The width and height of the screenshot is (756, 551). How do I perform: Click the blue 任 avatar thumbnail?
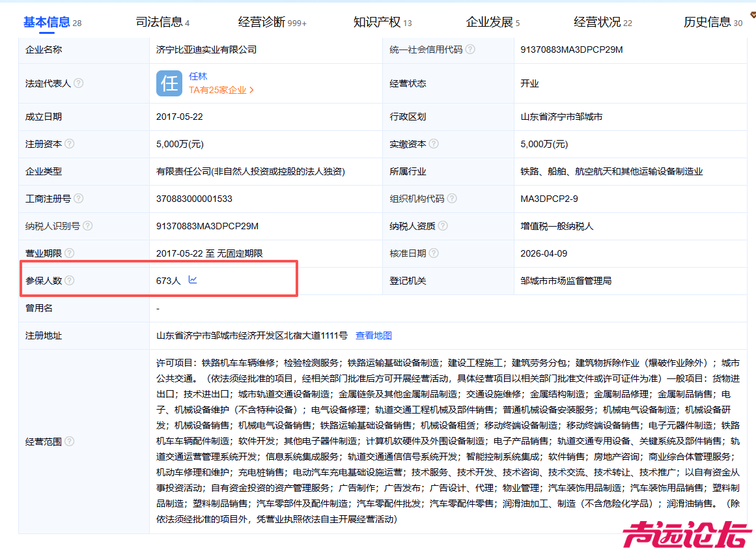pos(169,83)
